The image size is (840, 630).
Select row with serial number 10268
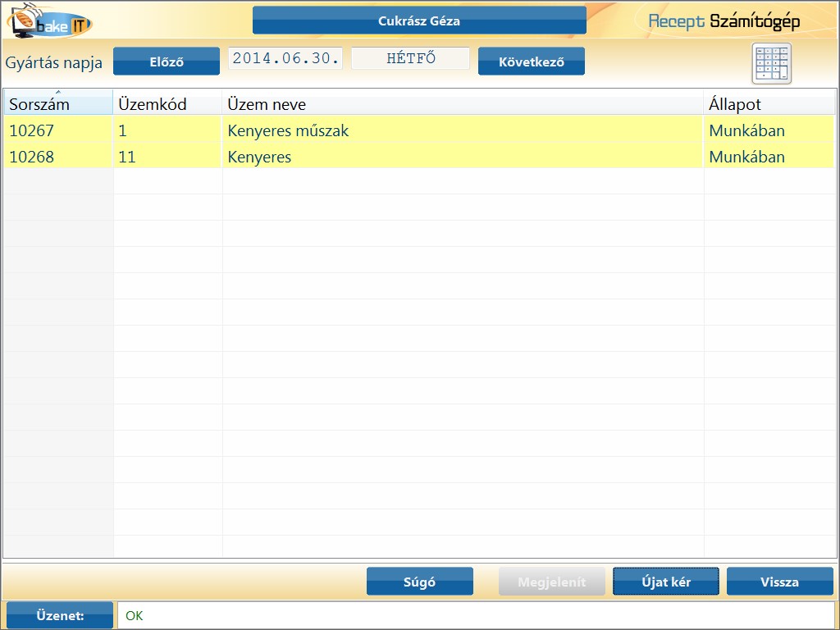420,157
